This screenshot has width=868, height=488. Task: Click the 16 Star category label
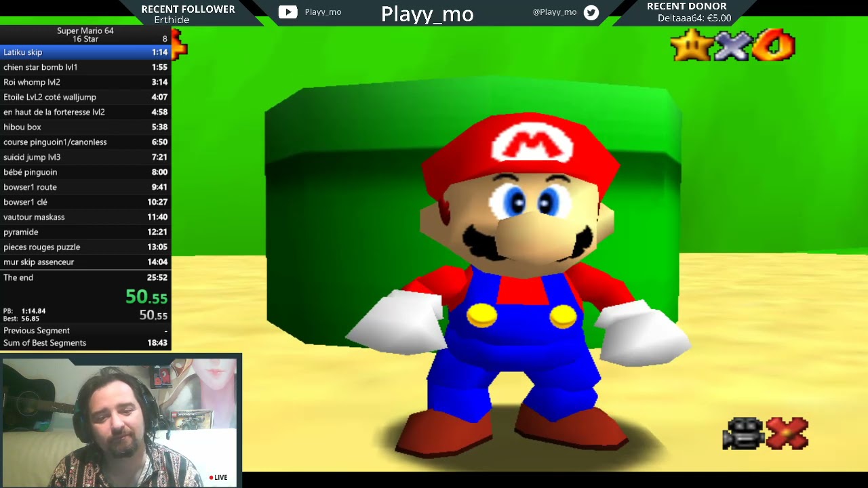[85, 39]
